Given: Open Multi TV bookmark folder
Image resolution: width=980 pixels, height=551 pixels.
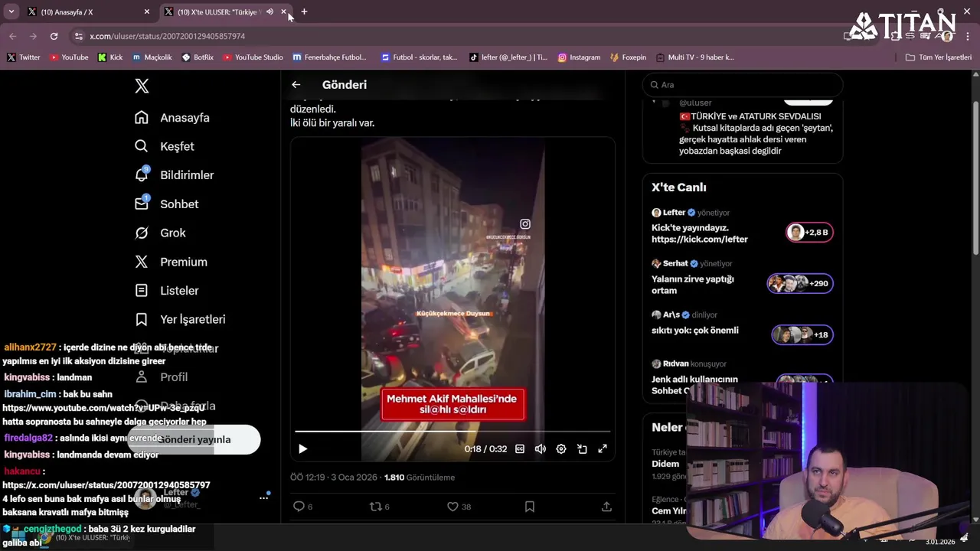Looking at the screenshot, I should click(694, 57).
